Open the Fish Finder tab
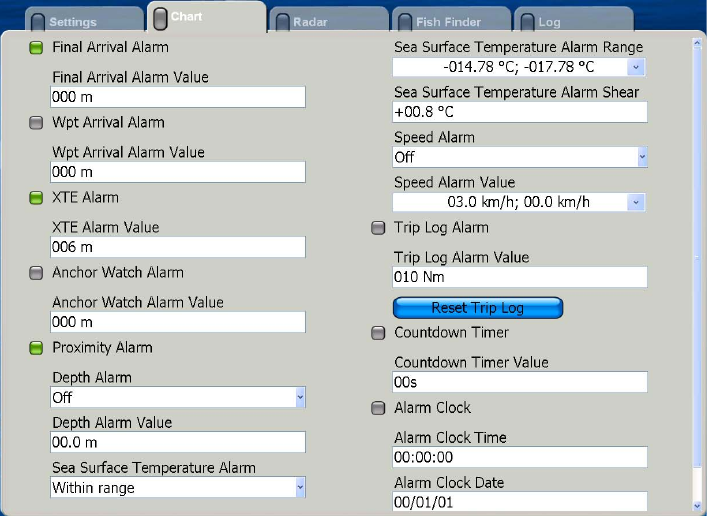The image size is (707, 516). click(448, 21)
